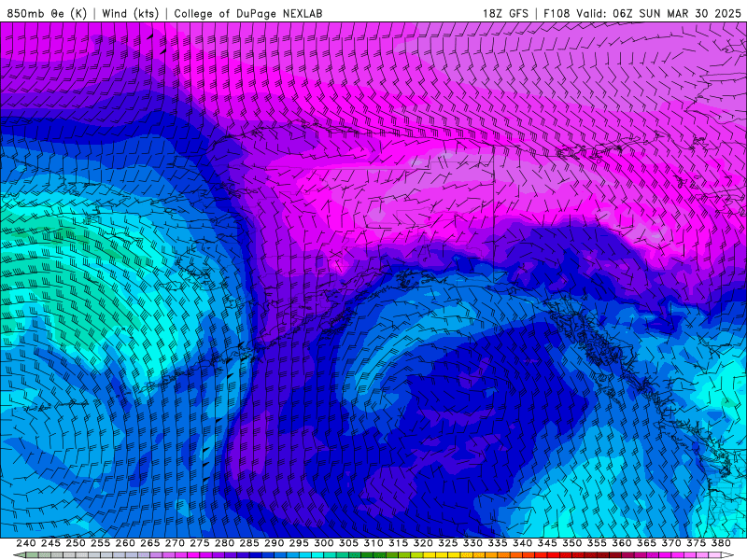Click the 250 color scale label
747x560 pixels.
[76, 543]
